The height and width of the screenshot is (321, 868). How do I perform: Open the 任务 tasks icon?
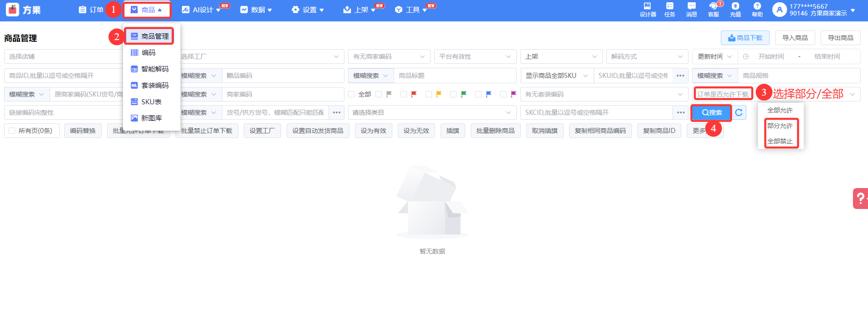click(x=669, y=9)
